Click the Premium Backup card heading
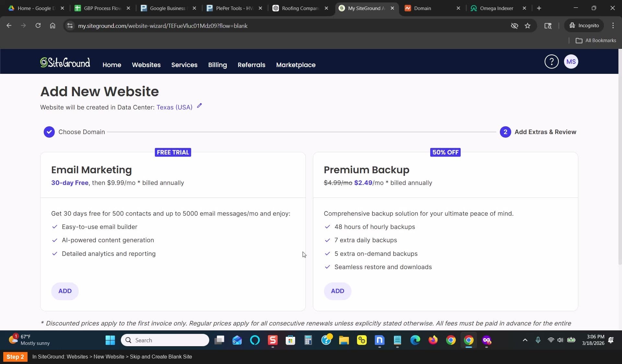The height and width of the screenshot is (364, 622). pos(366,170)
